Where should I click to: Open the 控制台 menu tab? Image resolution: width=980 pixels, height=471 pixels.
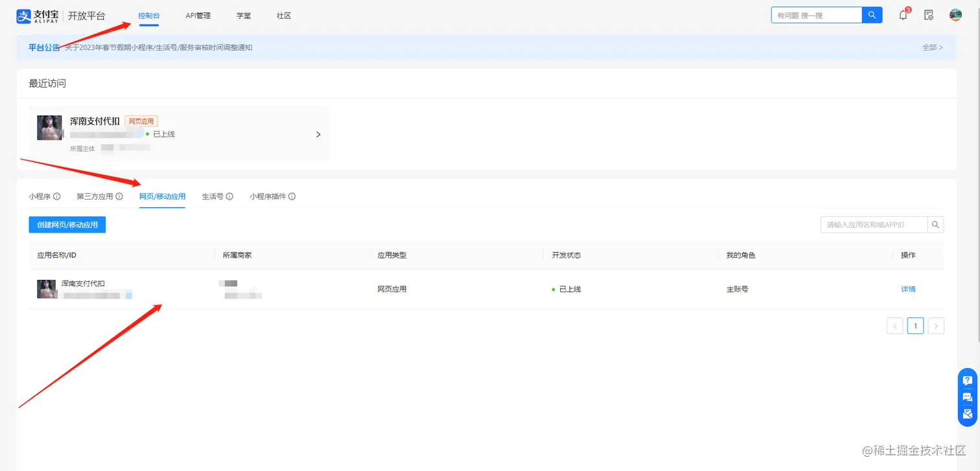[x=149, y=16]
